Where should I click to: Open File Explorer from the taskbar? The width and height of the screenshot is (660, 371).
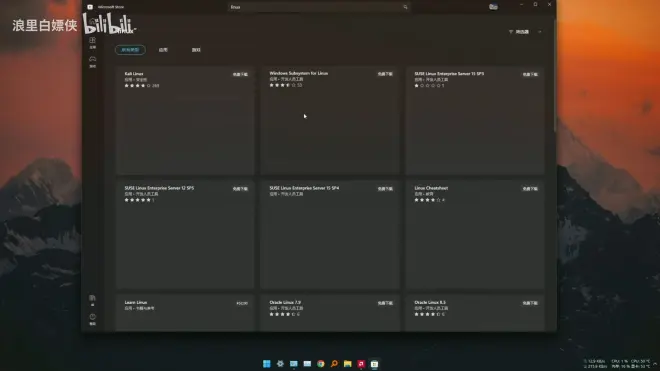pos(348,364)
